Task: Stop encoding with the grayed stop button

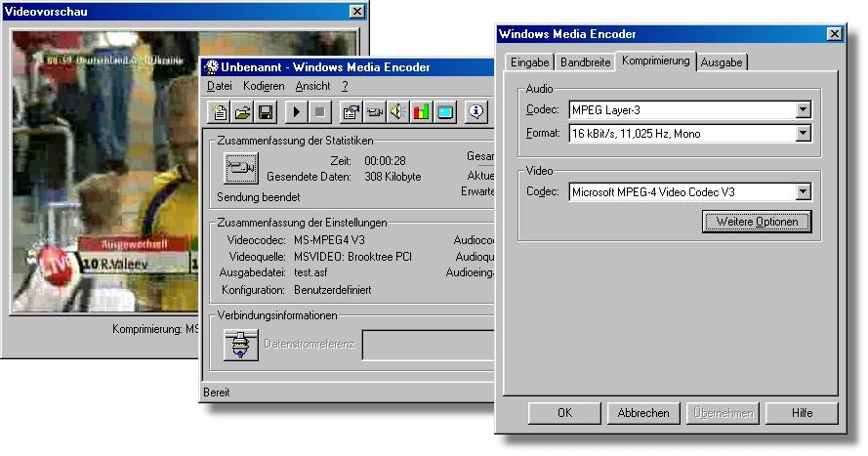Action: pos(319,112)
